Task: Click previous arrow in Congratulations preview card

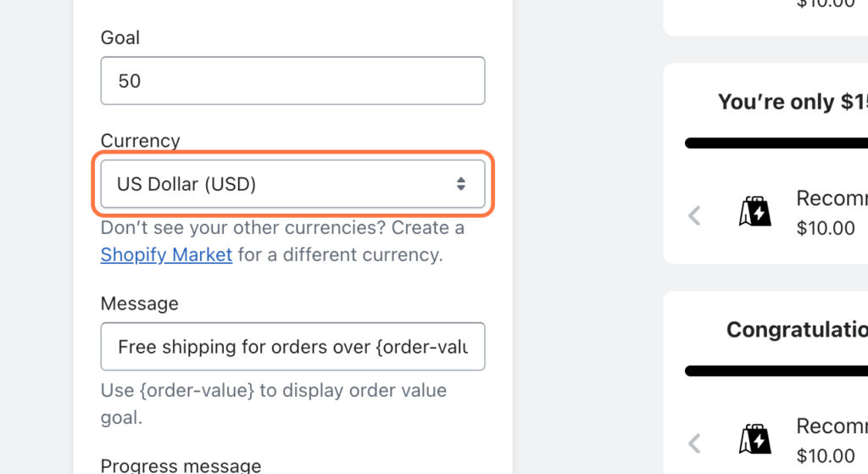Action: tap(694, 443)
